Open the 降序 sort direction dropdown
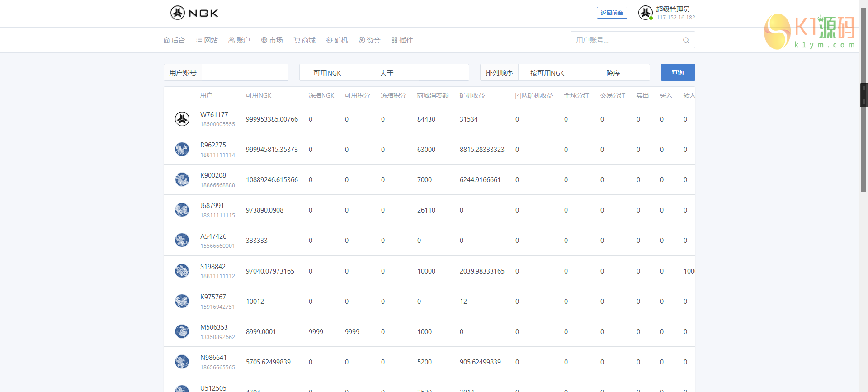Viewport: 868px width, 392px height. 616,73
